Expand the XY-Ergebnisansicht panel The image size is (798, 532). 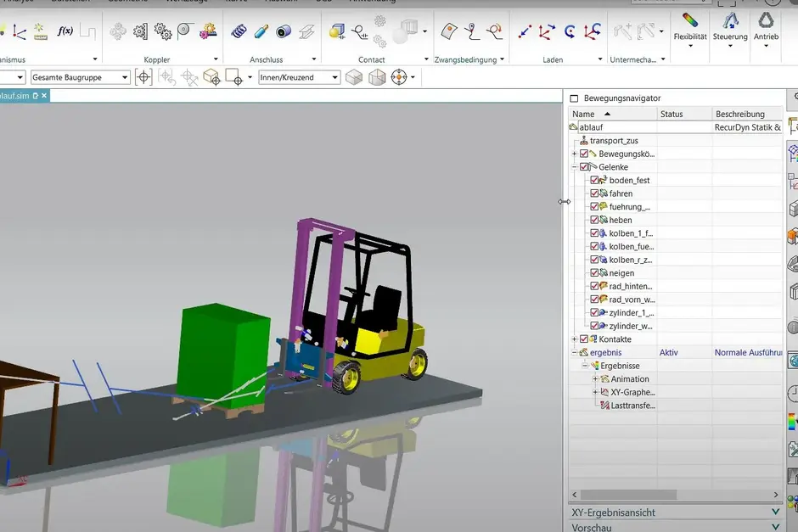[x=775, y=512]
